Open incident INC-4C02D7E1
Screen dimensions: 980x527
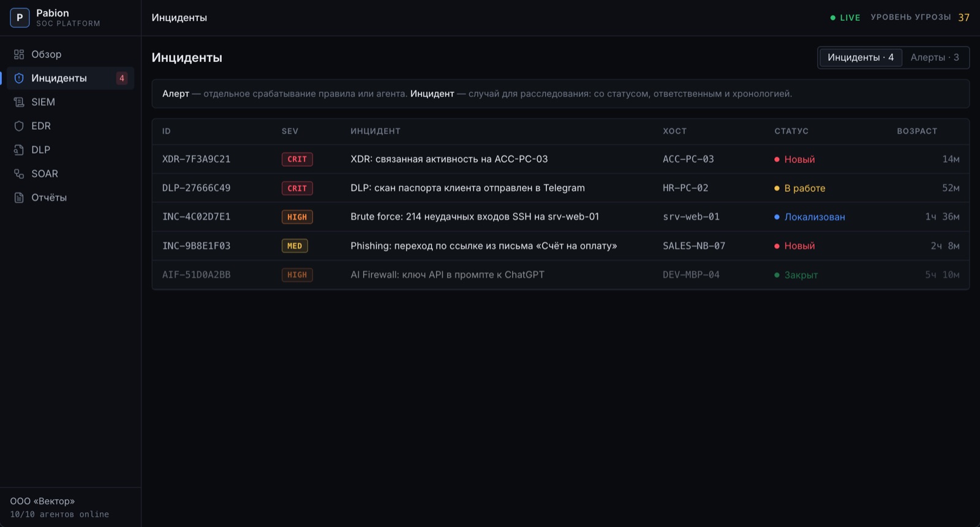(560, 217)
